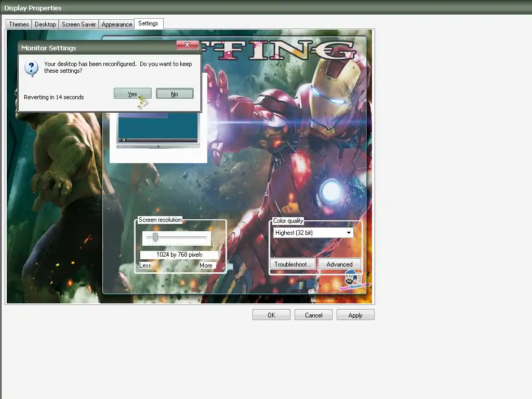Go to the Appearance tab
Image resolution: width=532 pixels, height=399 pixels.
[x=117, y=24]
